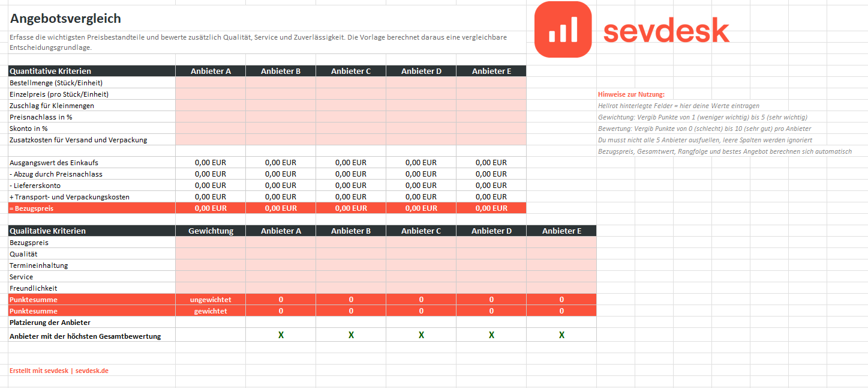Click Zuschlag für Kleinmengen cell for Anbieter C
868x388 pixels.
coord(351,105)
